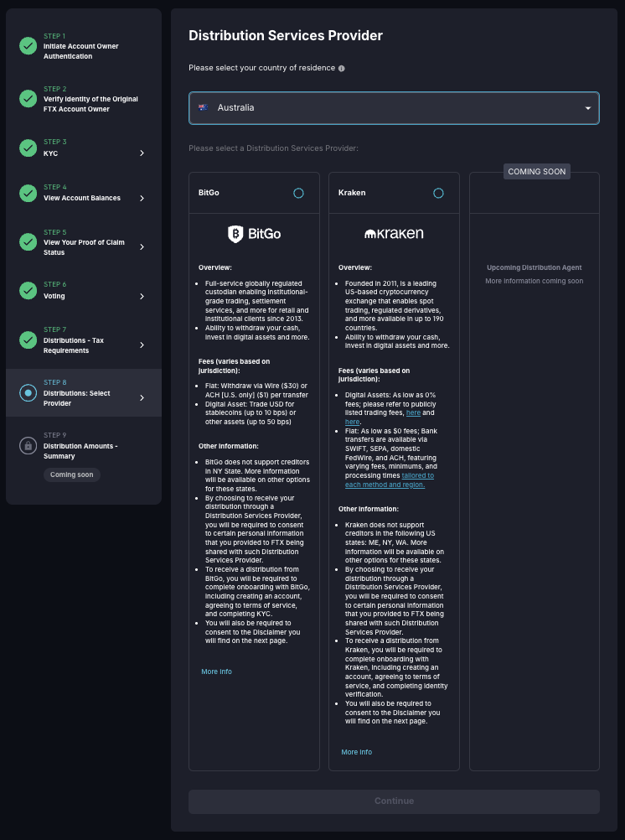Open Step 5 View Your Proof of Claim Status
The height and width of the screenshot is (840, 625).
coord(84,242)
